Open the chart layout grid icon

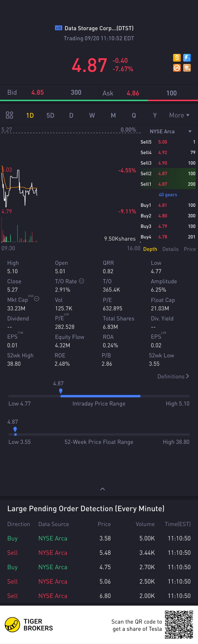coord(10,115)
